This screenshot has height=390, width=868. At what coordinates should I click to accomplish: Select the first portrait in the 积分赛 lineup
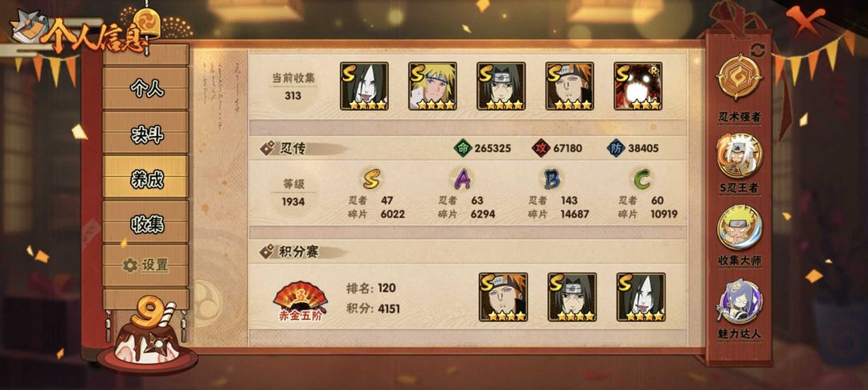pos(503,297)
